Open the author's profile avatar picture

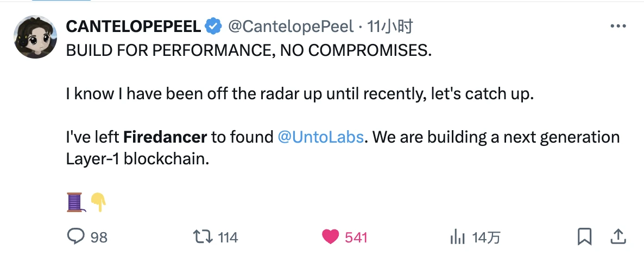[35, 36]
